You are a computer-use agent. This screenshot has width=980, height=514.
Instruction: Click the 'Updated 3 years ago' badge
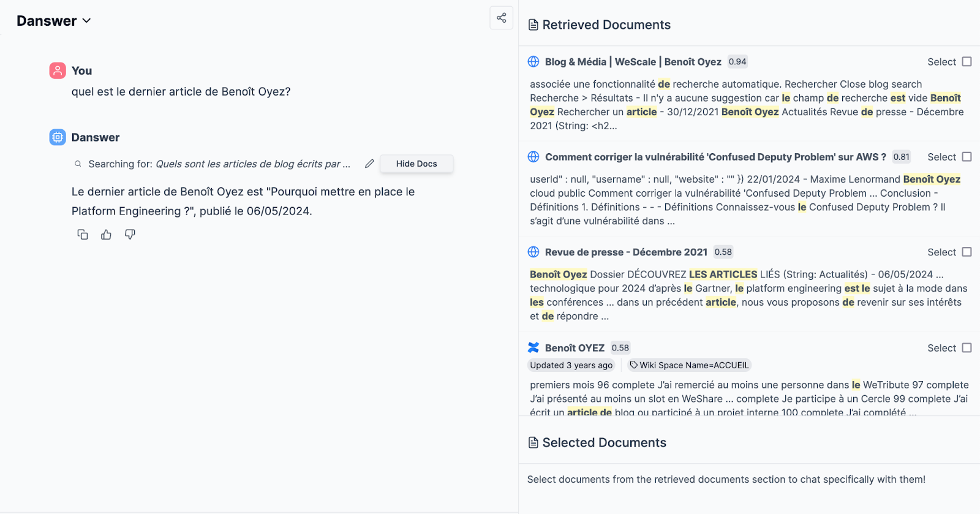click(571, 365)
